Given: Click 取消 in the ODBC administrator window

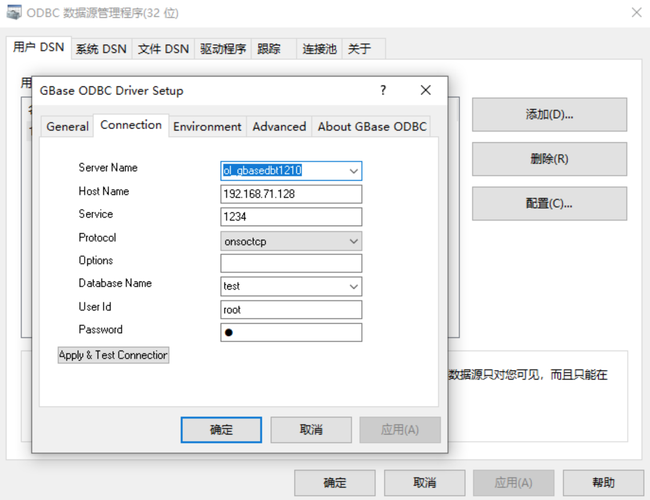Looking at the screenshot, I should tap(424, 483).
